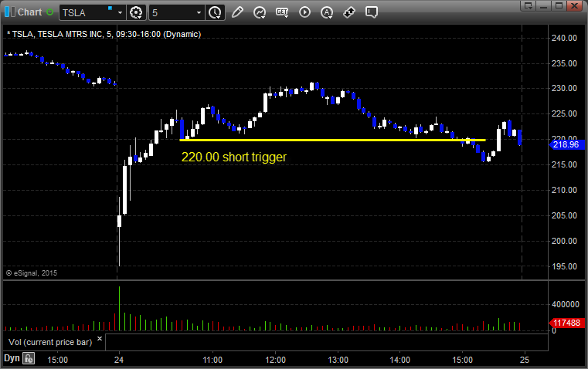Click the 11:00 time axis label
Screen dimensions: 588x369
click(212, 360)
